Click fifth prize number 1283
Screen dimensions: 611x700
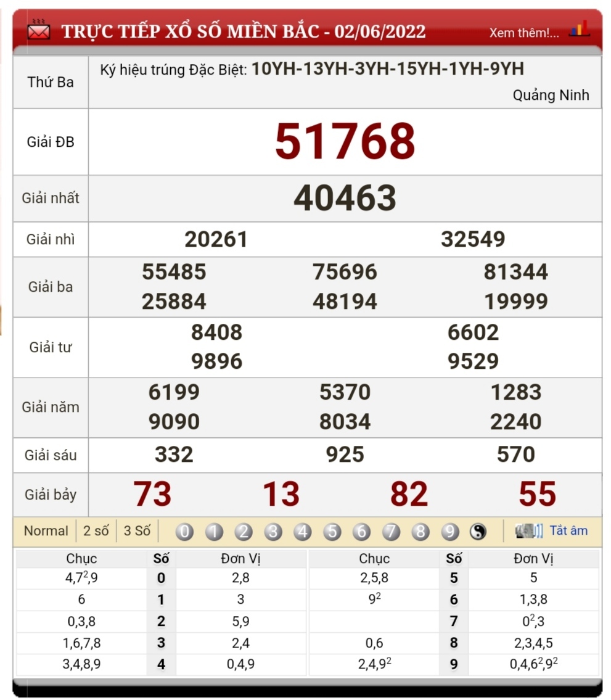coord(516,392)
